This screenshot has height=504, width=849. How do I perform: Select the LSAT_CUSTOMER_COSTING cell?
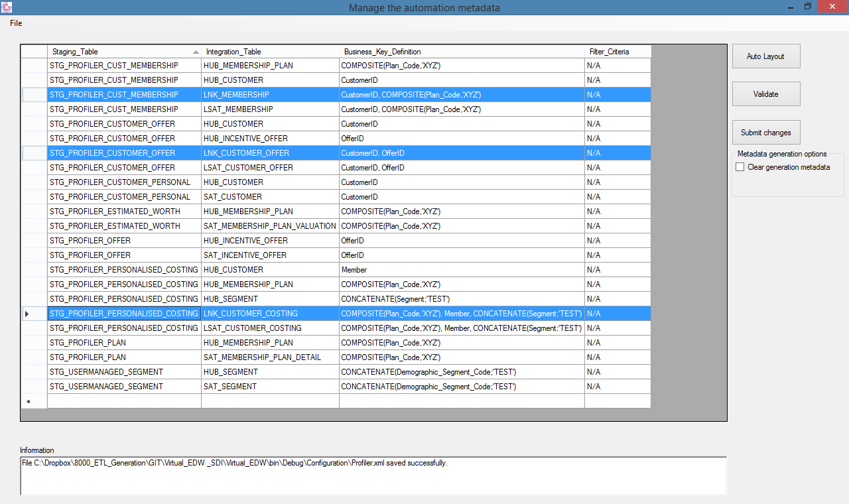coord(270,328)
